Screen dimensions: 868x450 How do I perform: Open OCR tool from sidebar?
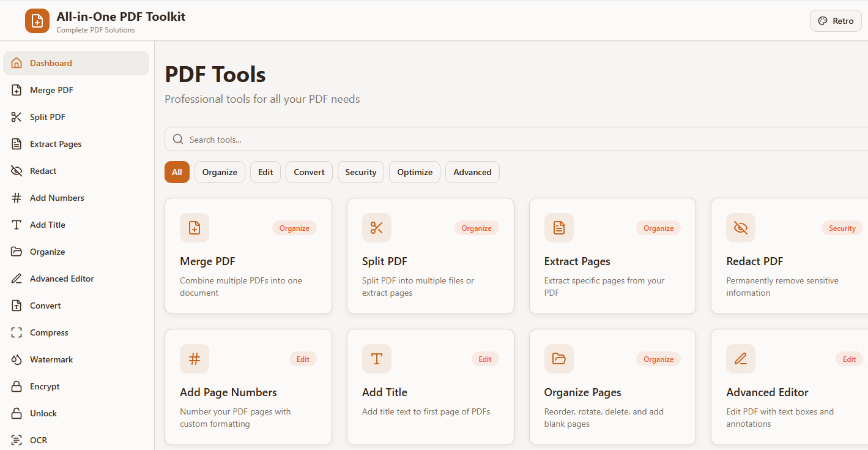point(39,440)
